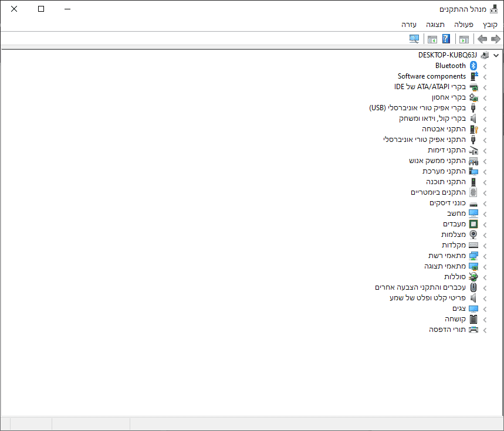This screenshot has height=431, width=504.
Task: Click the IDE ATA/ATAPI controllers icon
Action: pyautogui.click(x=473, y=87)
